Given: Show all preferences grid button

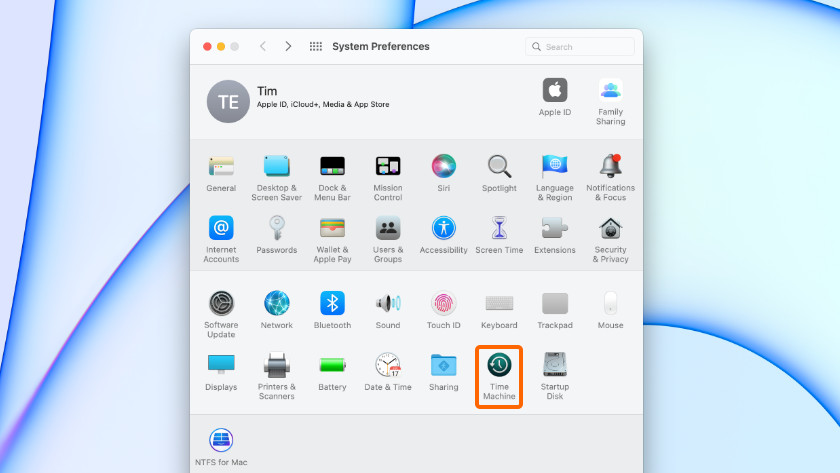Looking at the screenshot, I should tap(316, 47).
